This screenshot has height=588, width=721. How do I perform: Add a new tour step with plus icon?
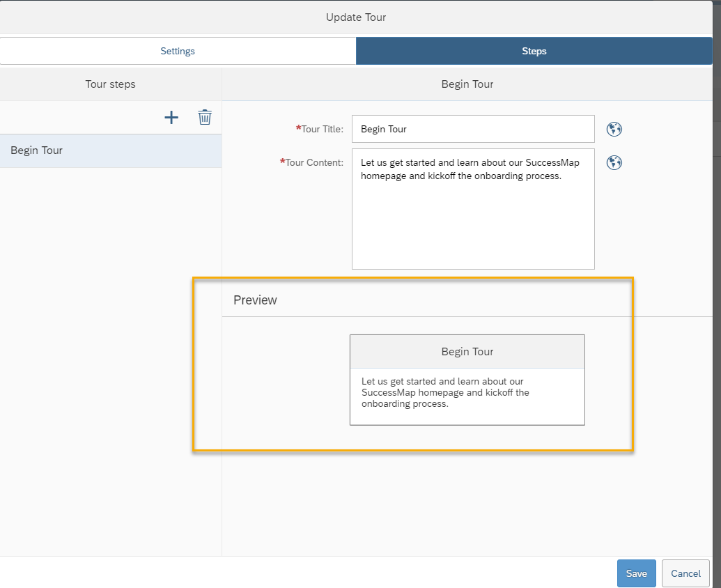click(171, 117)
